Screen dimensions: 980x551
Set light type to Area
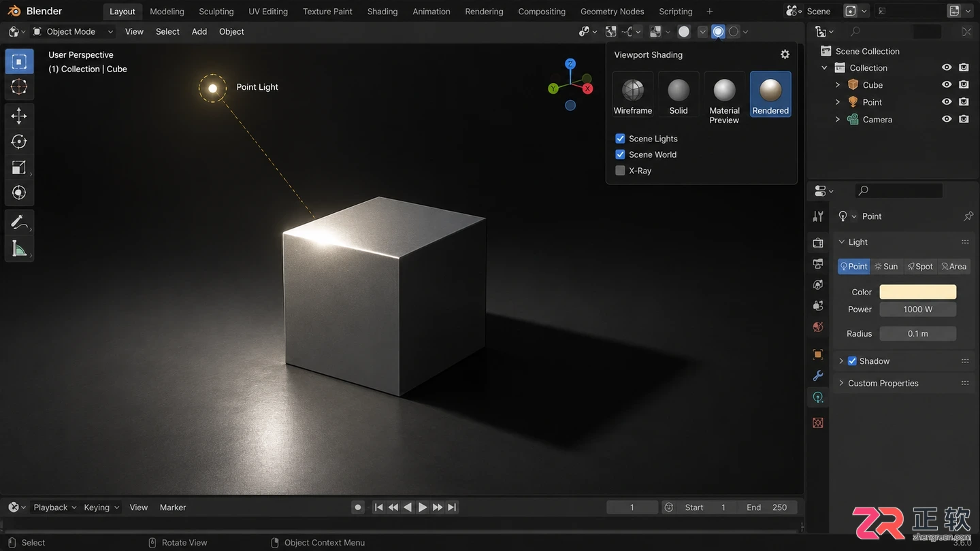[954, 267]
